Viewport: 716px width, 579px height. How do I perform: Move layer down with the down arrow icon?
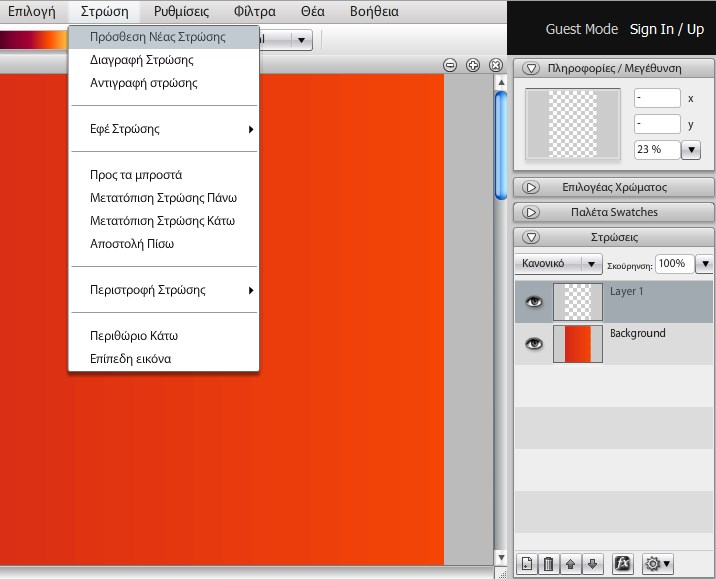coord(592,564)
